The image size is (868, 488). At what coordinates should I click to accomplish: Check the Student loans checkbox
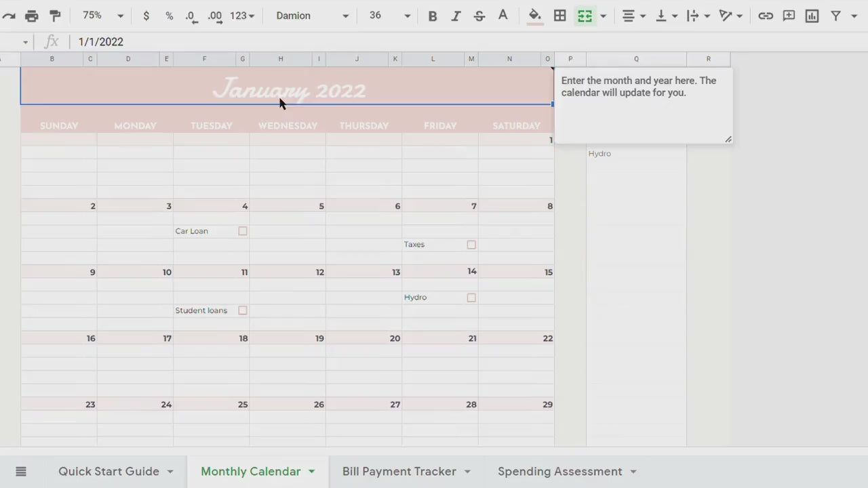243,310
